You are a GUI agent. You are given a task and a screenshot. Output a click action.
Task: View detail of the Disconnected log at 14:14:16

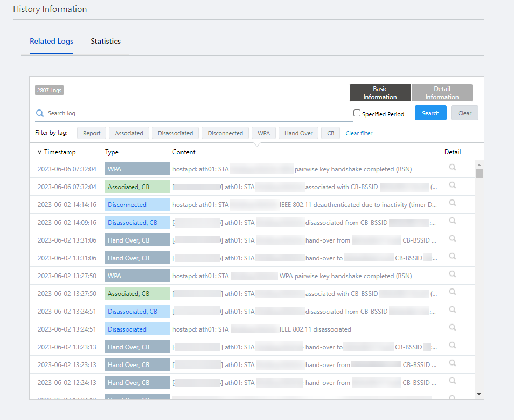pos(453,203)
